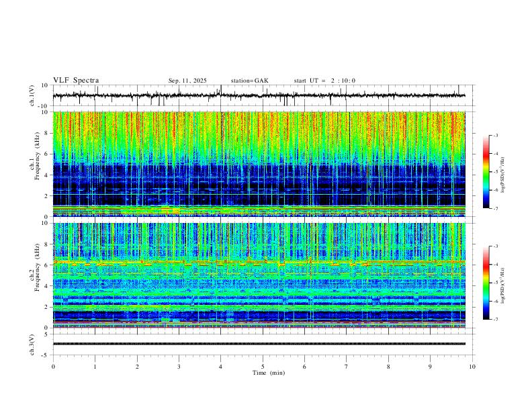Click the "10" tick on the time axis
Image resolution: width=532 pixels, height=411 pixels.
tap(472, 367)
